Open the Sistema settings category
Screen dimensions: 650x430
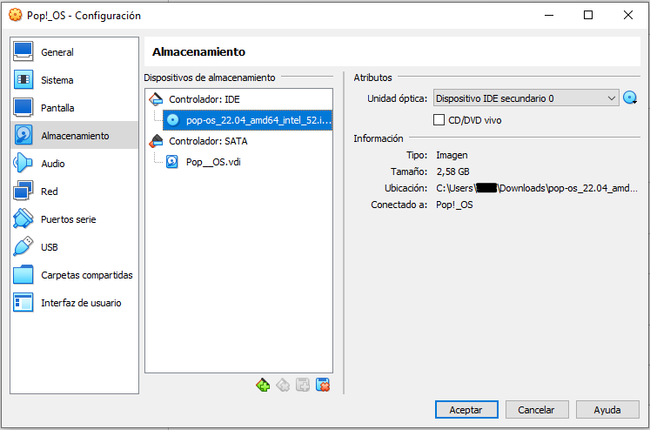(75, 80)
